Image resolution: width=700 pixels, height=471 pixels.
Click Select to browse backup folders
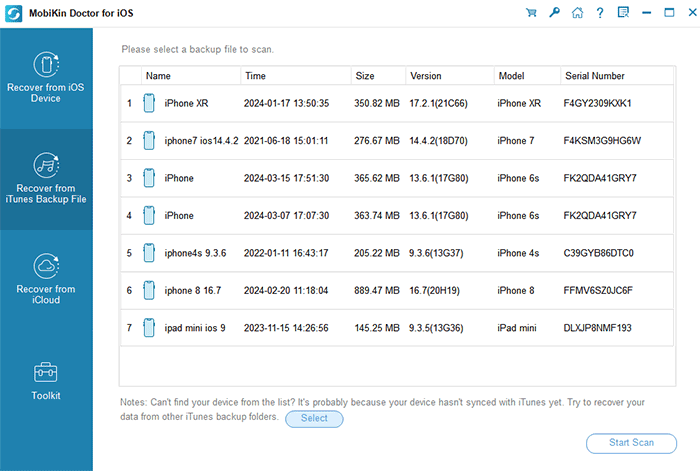click(314, 418)
